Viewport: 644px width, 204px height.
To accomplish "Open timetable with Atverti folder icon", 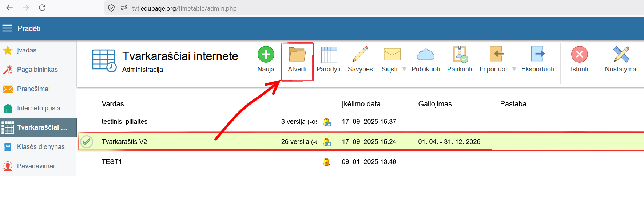I will 297,55.
